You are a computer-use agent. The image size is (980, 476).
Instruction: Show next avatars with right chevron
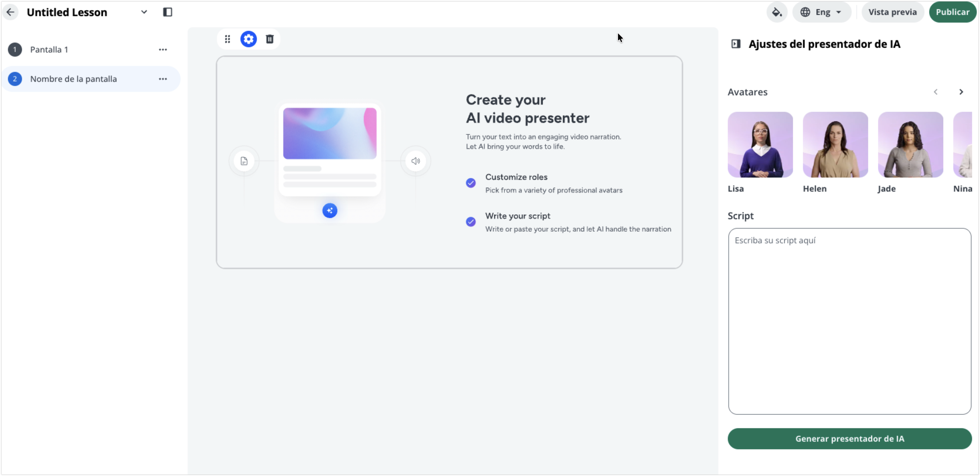pyautogui.click(x=961, y=92)
